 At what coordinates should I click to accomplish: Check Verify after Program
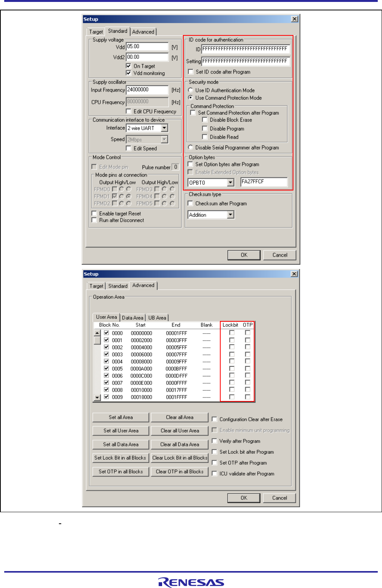click(214, 441)
